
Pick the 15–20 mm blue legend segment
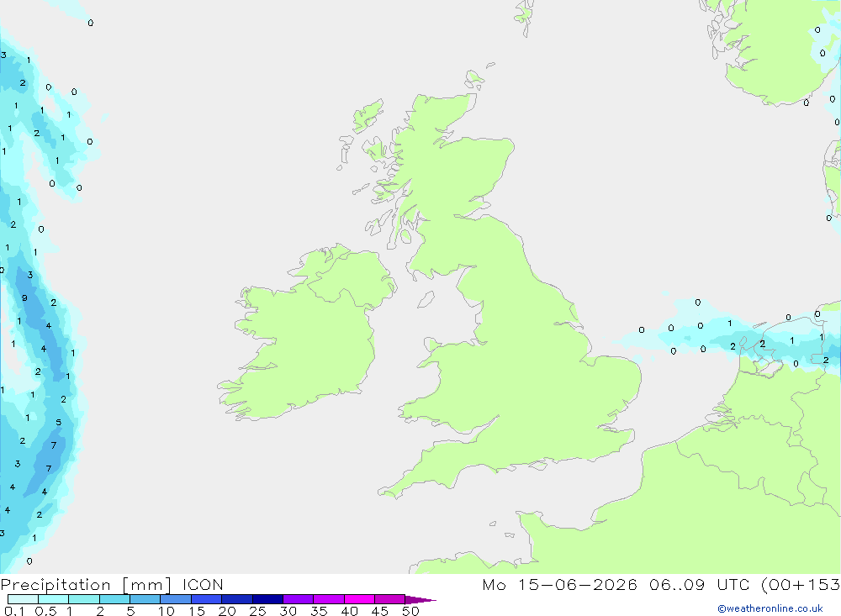point(206,599)
